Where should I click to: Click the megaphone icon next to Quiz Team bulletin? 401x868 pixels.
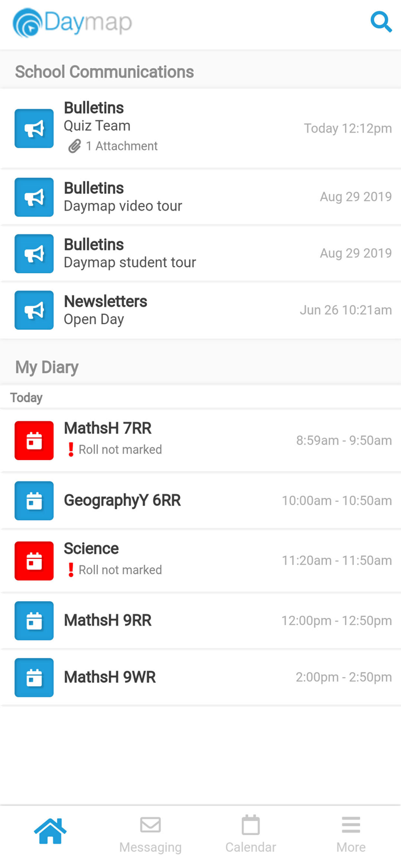pos(34,128)
